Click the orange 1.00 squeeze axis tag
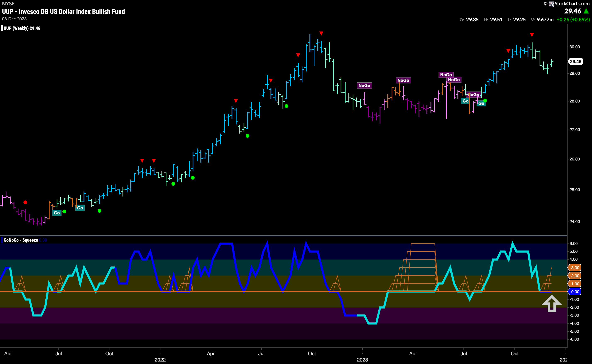 click(x=575, y=284)
